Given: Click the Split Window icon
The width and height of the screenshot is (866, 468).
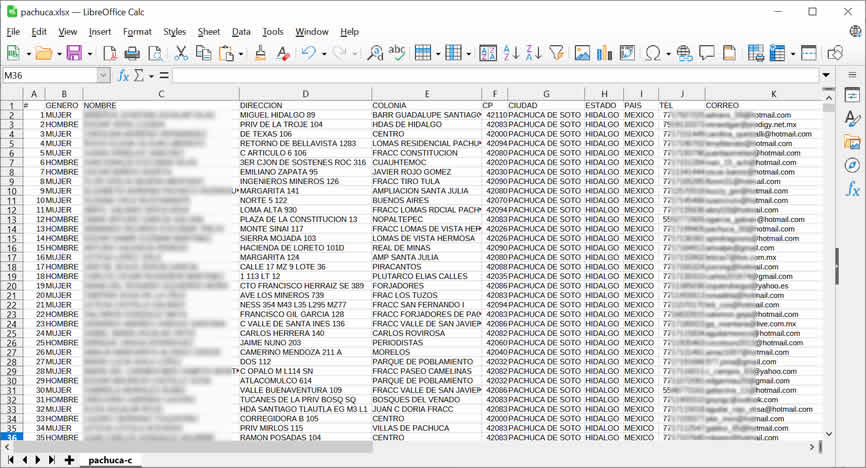Looking at the screenshot, I should [809, 53].
